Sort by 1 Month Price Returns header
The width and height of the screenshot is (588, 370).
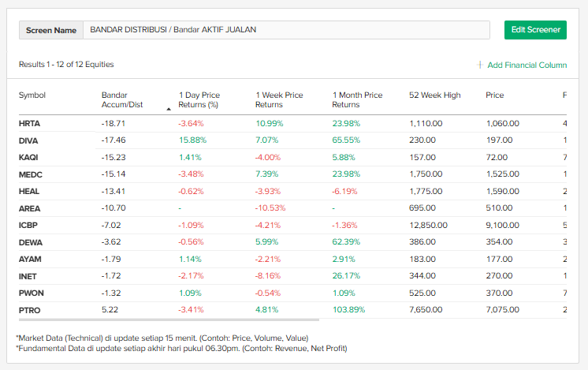[357, 99]
